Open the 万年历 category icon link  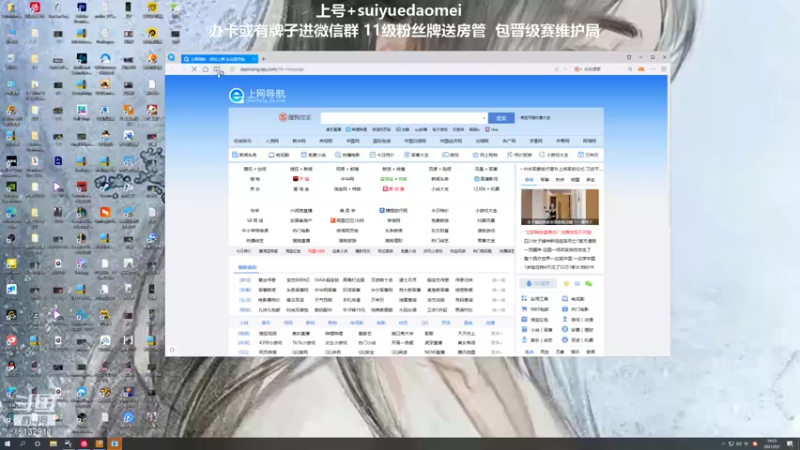point(588,155)
